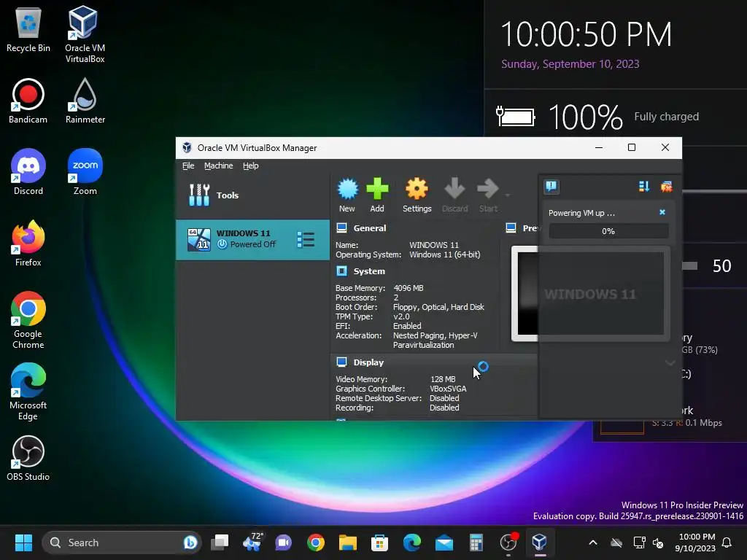The width and height of the screenshot is (747, 560).
Task: Open the Windows Start menu
Action: point(23,542)
